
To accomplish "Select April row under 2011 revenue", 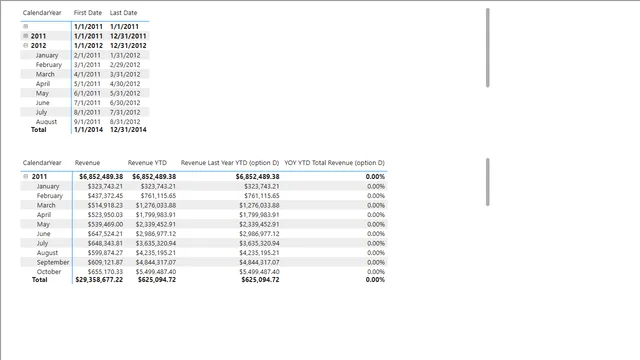I will point(204,215).
